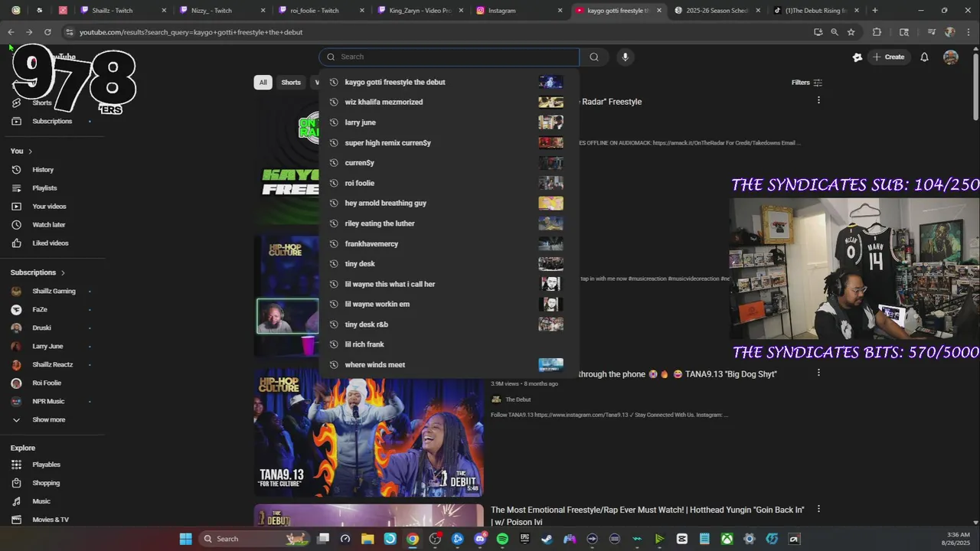Click the YouTube search input field
This screenshot has height=551, width=980.
[449, 57]
